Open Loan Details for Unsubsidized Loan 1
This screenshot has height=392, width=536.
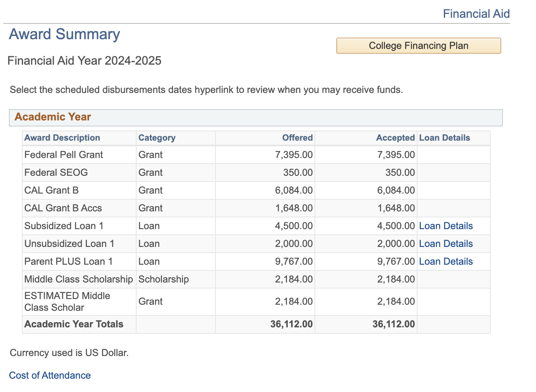point(446,244)
